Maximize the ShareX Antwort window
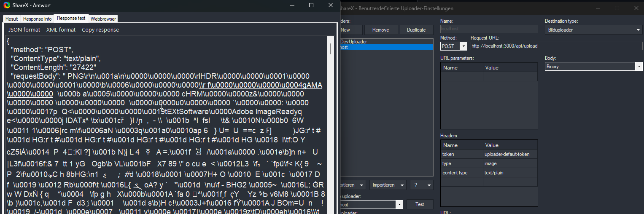 [x=311, y=5]
